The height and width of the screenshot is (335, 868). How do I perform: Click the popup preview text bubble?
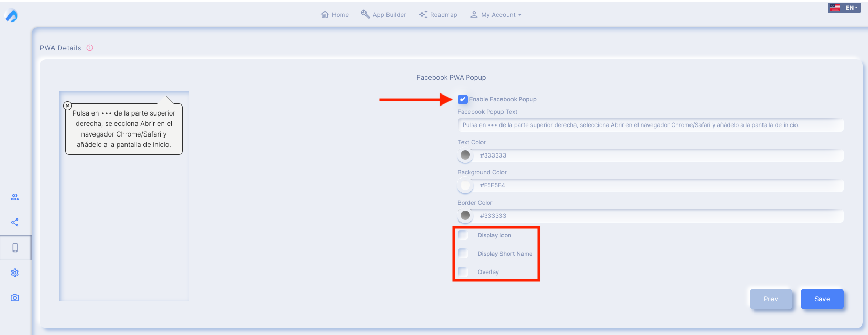coord(124,129)
